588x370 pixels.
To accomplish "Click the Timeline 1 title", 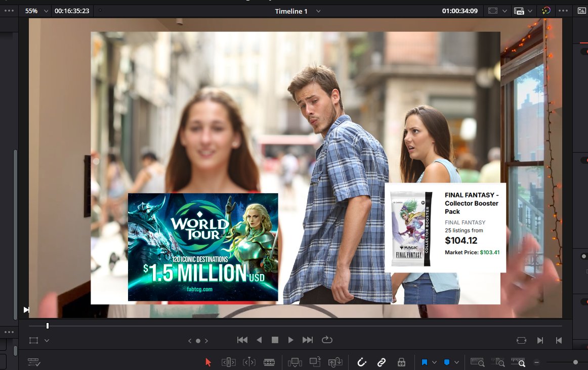I will tap(291, 11).
